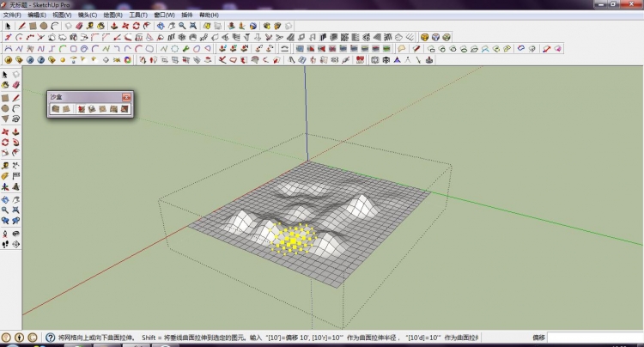
Task: Select Follow Me tool in the left palette
Action: pos(15,142)
